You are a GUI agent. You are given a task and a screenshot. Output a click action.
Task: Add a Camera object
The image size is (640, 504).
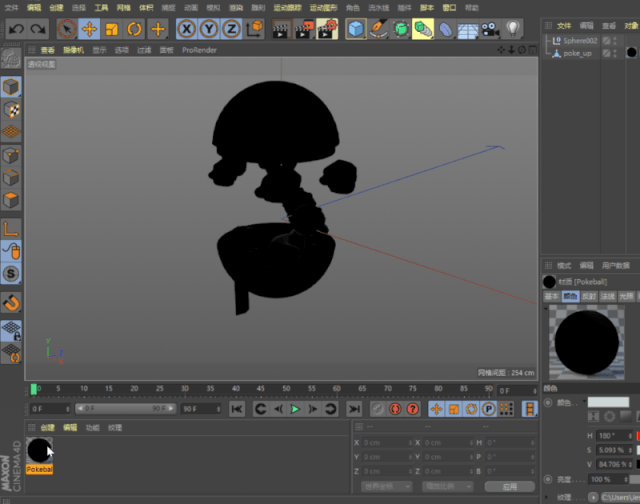click(x=490, y=29)
